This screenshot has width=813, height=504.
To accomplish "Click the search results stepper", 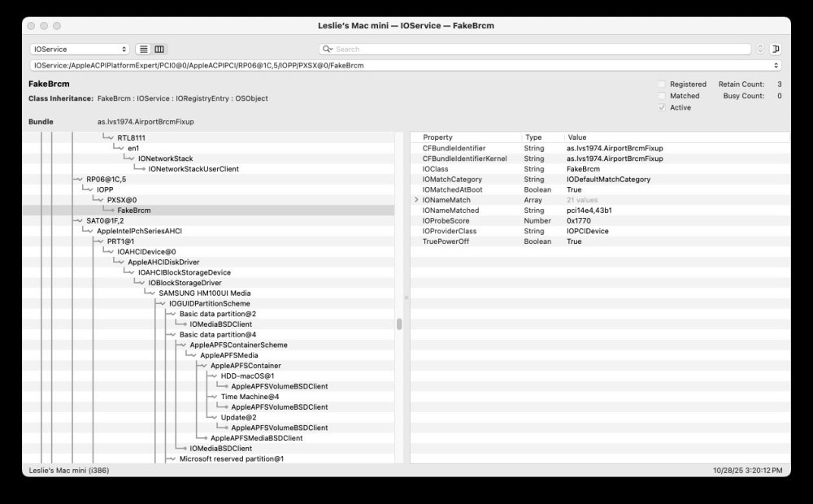I will pyautogui.click(x=760, y=49).
